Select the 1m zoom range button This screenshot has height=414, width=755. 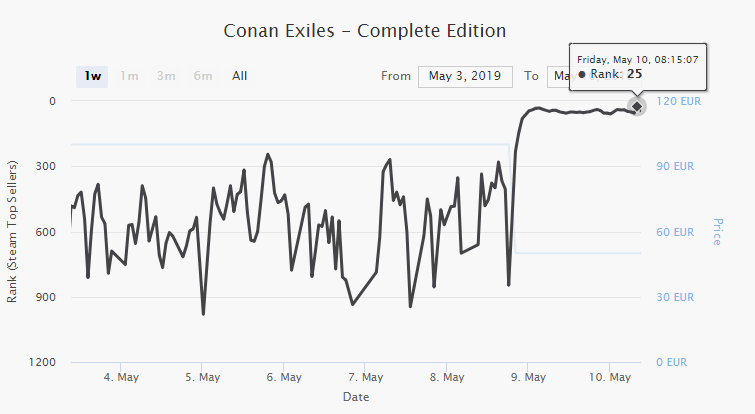tap(129, 76)
